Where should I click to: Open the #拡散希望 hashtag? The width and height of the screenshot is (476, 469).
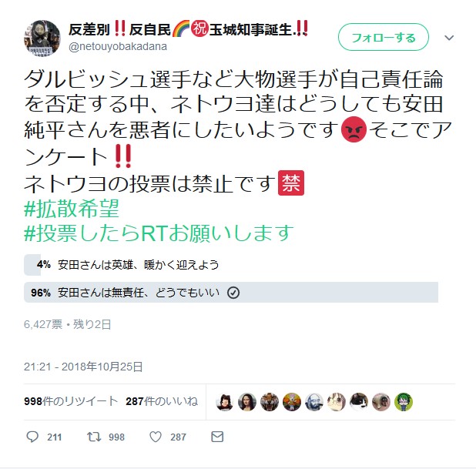[x=72, y=209]
